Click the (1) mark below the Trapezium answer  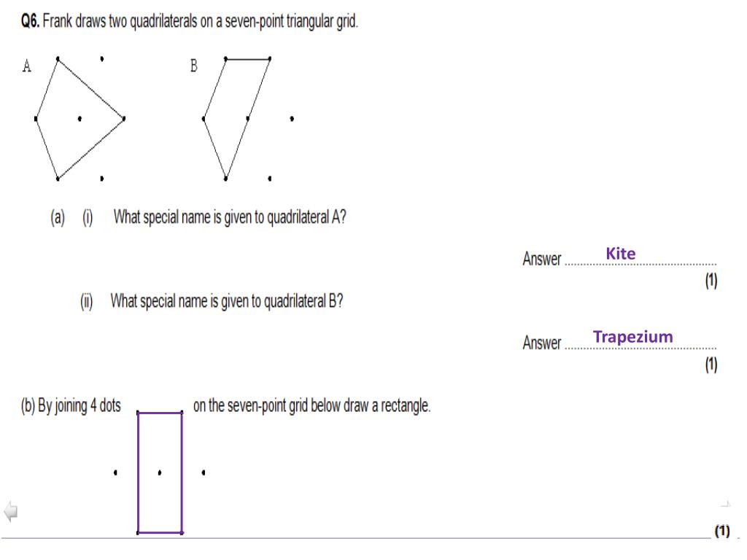711,365
